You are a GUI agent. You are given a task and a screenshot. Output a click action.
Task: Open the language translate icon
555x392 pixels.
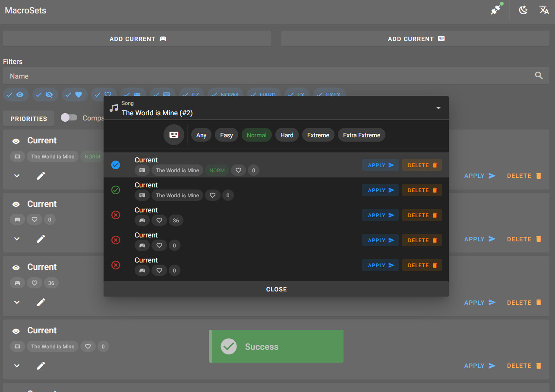(x=544, y=10)
